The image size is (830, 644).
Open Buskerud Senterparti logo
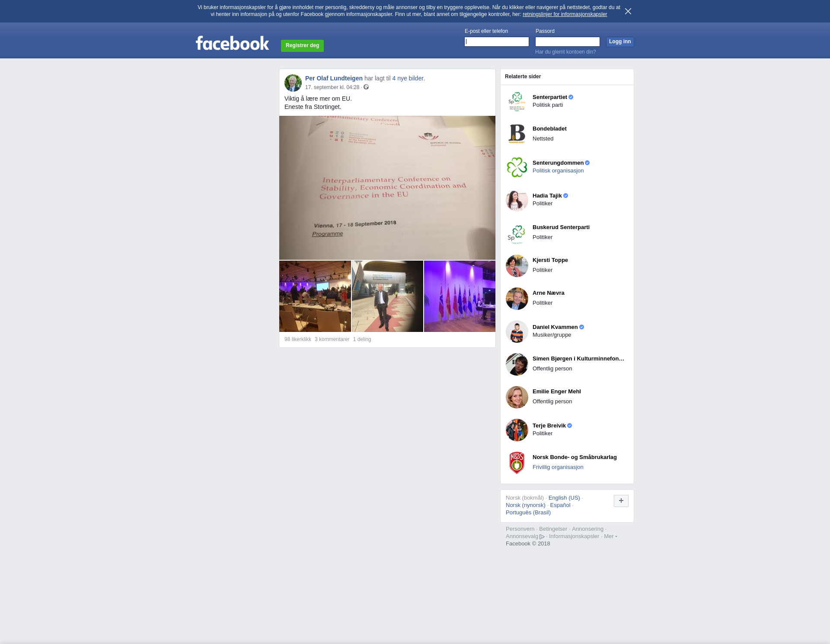click(517, 233)
